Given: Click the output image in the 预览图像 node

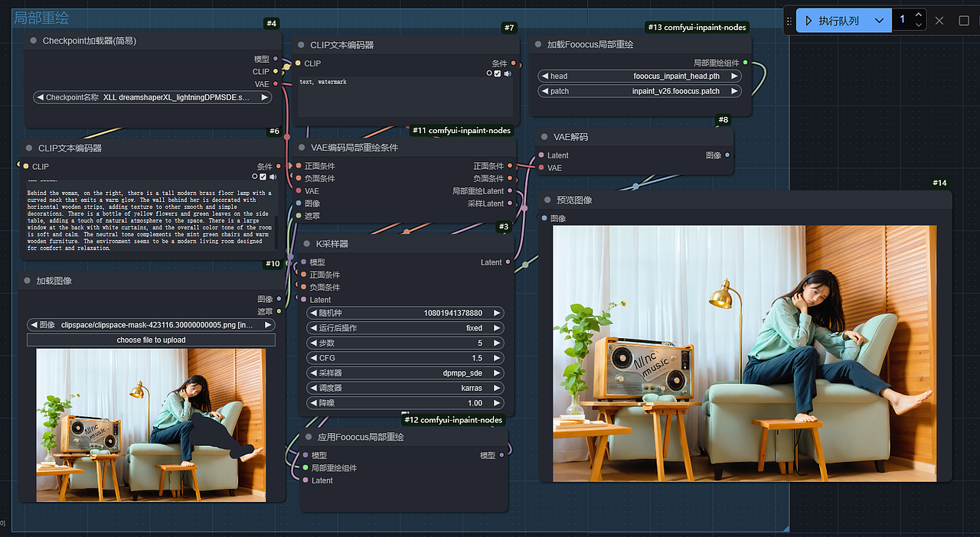Looking at the screenshot, I should tap(745, 353).
